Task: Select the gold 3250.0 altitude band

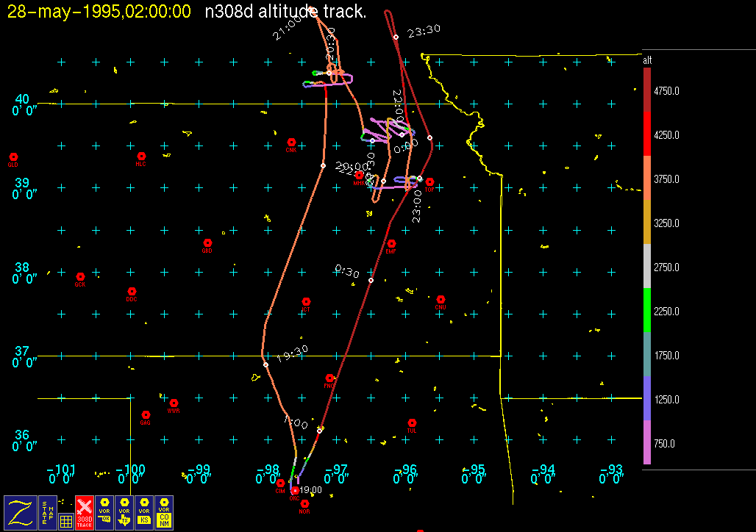Action: coord(647,222)
